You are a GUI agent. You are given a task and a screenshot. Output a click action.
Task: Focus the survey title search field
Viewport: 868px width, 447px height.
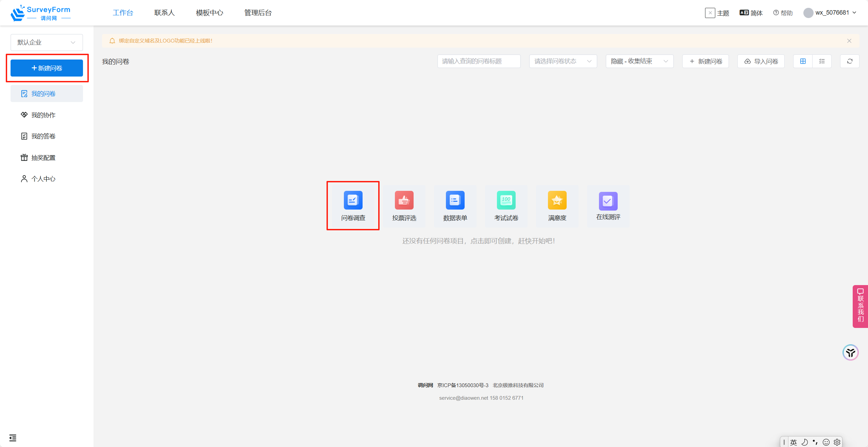(x=479, y=61)
